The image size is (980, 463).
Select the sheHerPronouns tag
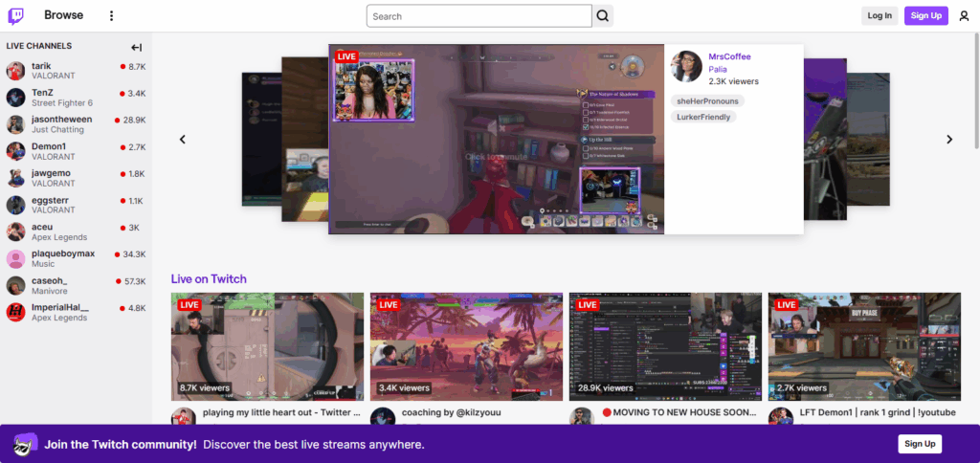pos(707,100)
